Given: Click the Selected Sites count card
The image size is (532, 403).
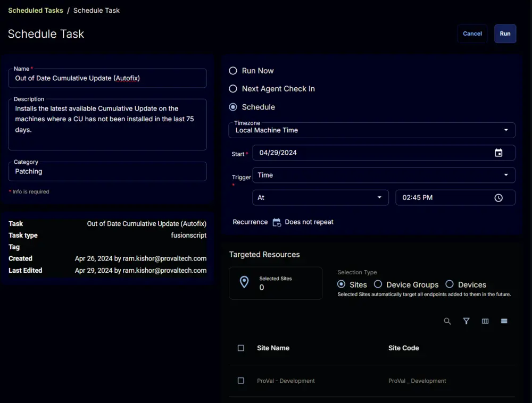Looking at the screenshot, I should point(276,283).
